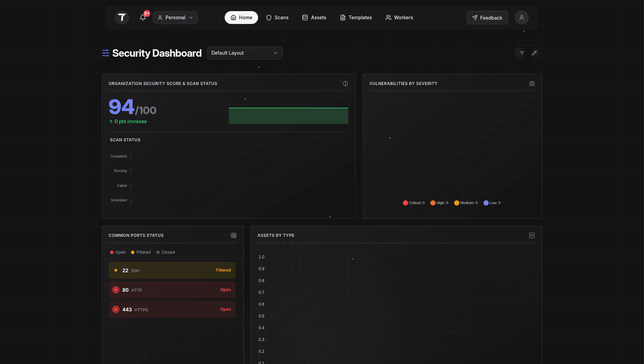Click the pencil edit layout icon

[x=534, y=53]
